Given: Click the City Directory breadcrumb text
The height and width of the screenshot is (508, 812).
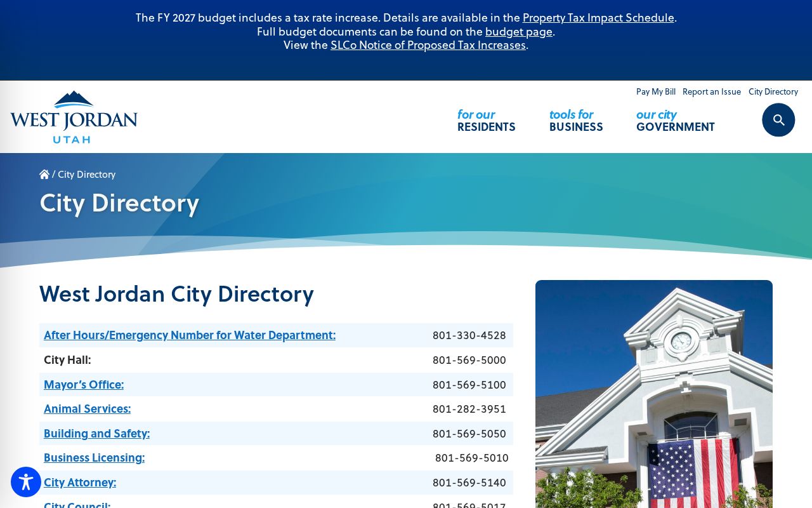Looking at the screenshot, I should pos(86,174).
